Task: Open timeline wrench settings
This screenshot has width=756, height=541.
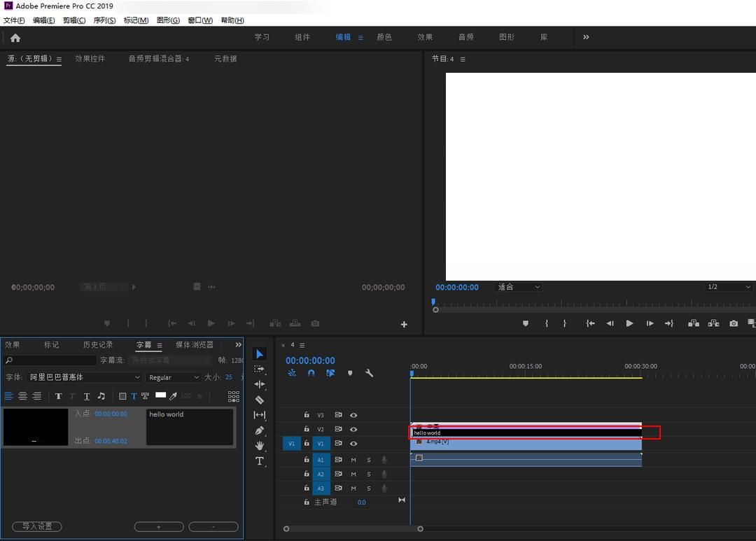Action: pyautogui.click(x=370, y=373)
